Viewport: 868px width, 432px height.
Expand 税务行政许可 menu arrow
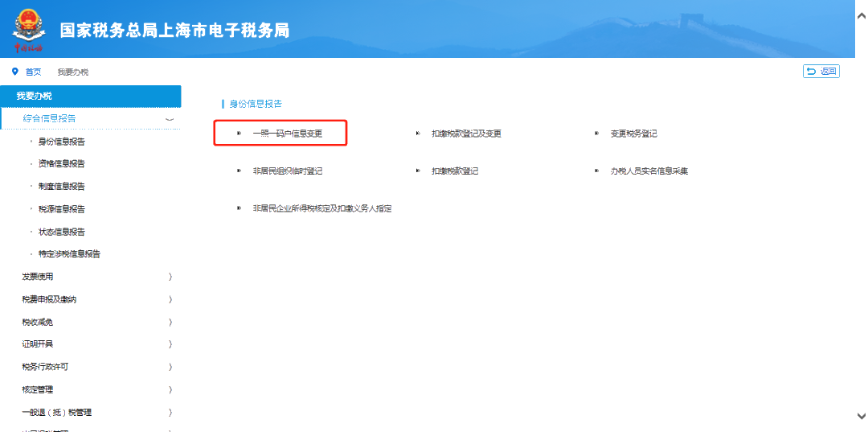170,367
